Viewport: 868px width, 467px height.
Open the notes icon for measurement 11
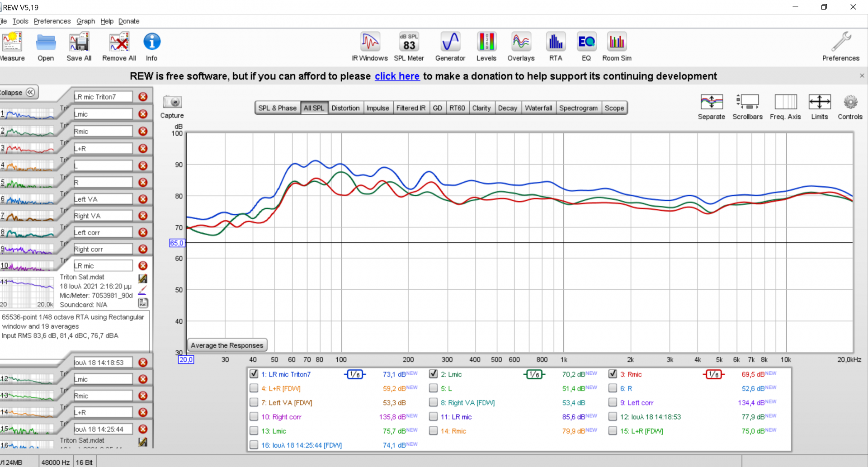(x=143, y=303)
